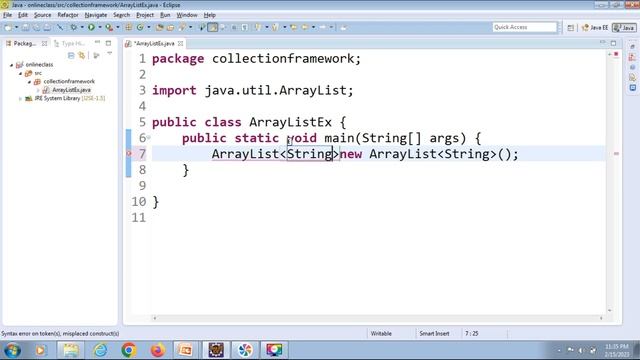Open the Search menu

122,15
